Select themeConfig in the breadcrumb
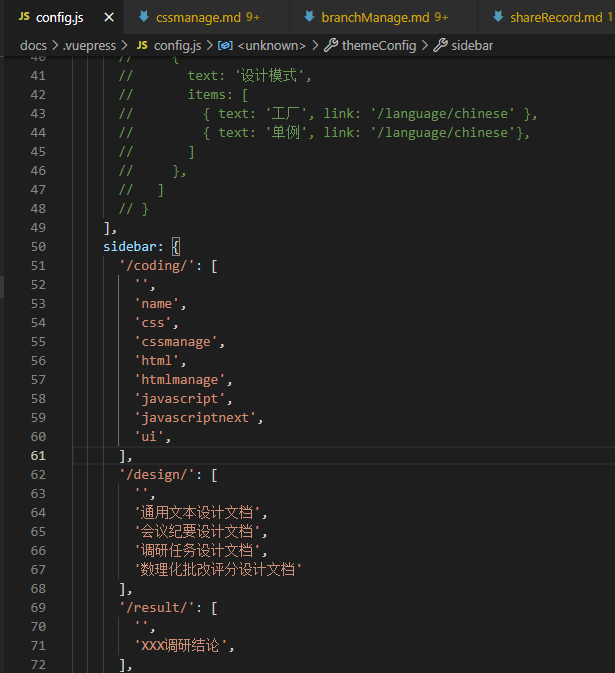The height and width of the screenshot is (673, 615). click(x=379, y=45)
